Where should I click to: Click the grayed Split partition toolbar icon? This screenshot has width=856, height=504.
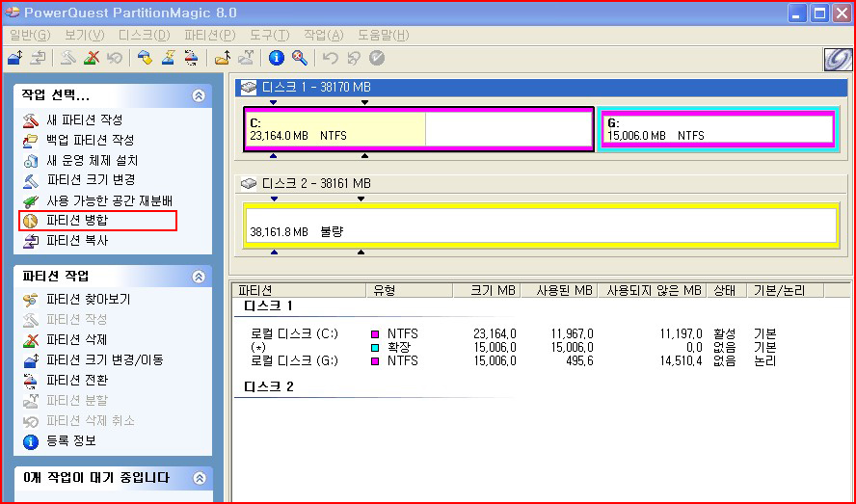click(246, 57)
